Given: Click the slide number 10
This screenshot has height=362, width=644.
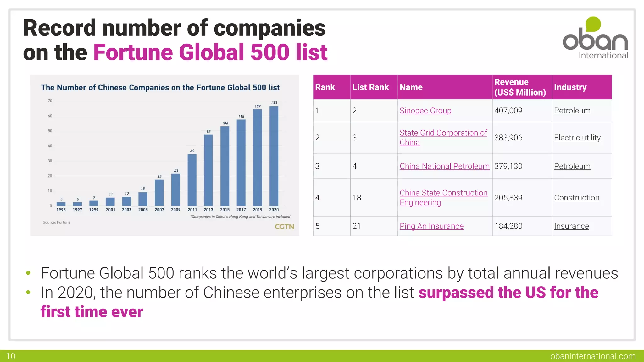Looking at the screenshot, I should tap(11, 356).
